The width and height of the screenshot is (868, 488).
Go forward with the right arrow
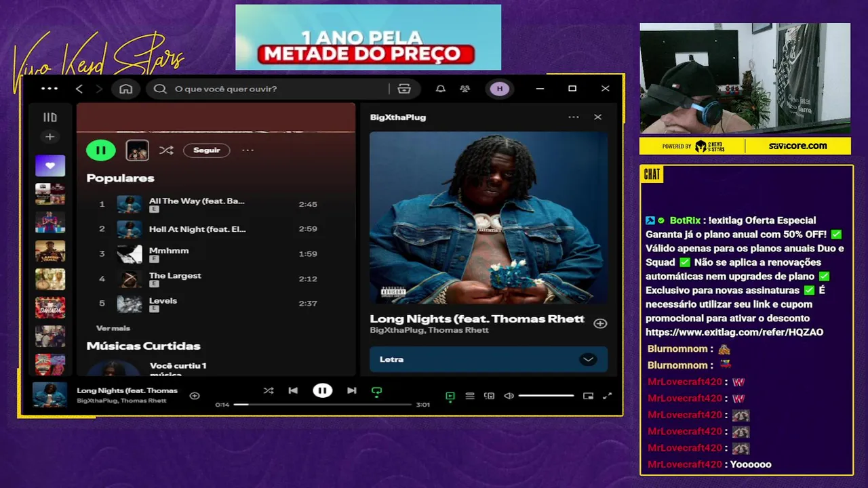[99, 89]
